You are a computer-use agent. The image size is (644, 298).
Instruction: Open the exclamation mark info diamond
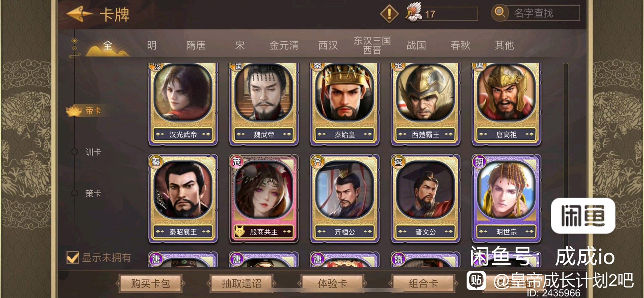389,14
